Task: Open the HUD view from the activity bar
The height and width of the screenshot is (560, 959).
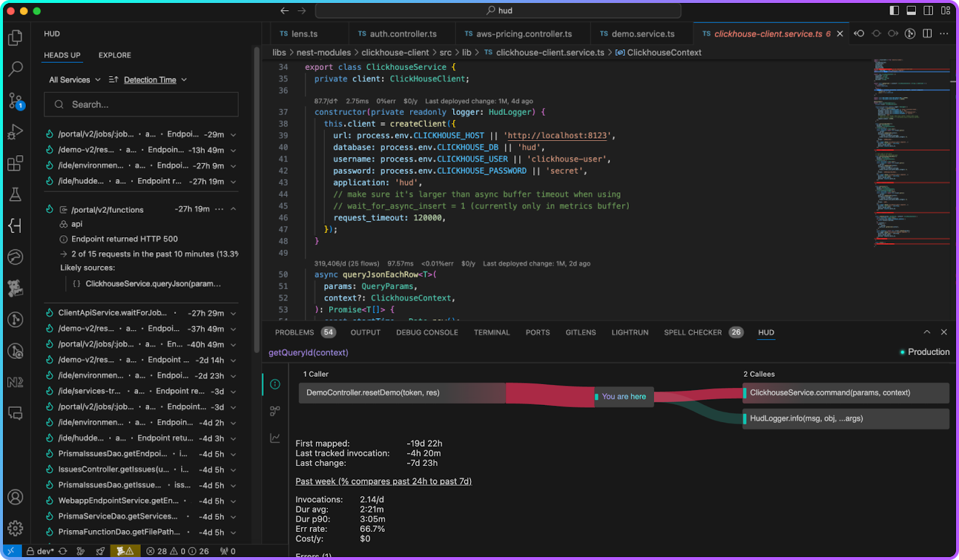Action: click(15, 226)
